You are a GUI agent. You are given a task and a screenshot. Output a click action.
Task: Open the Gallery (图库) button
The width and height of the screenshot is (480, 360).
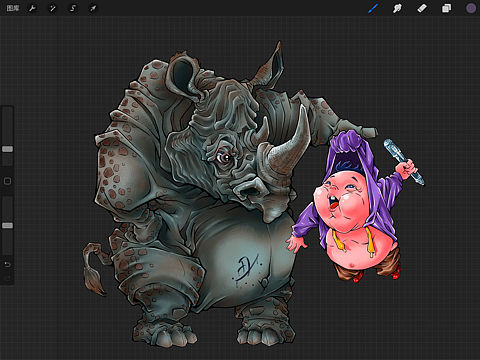[x=13, y=8]
